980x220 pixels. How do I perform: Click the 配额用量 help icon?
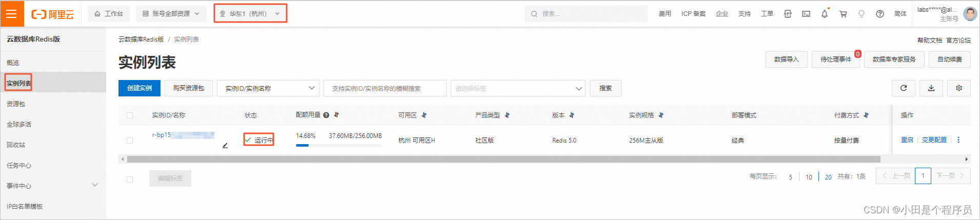click(x=326, y=115)
